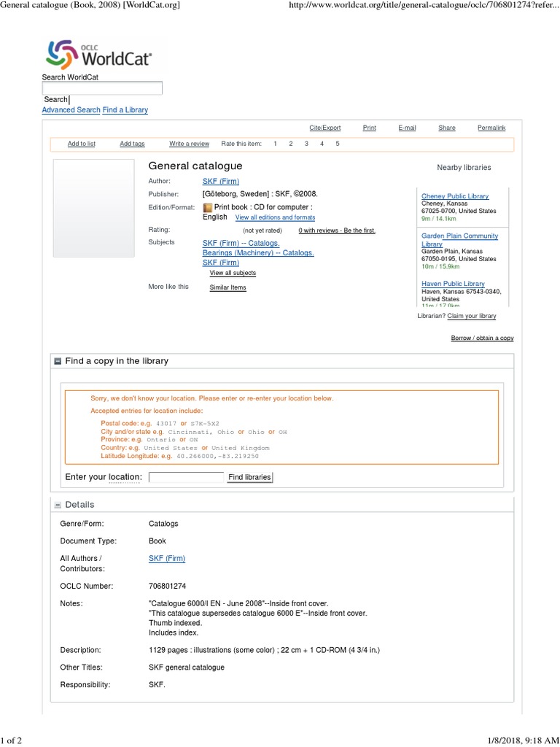Choose the E-mail option
This screenshot has height=747, width=560.
point(407,128)
